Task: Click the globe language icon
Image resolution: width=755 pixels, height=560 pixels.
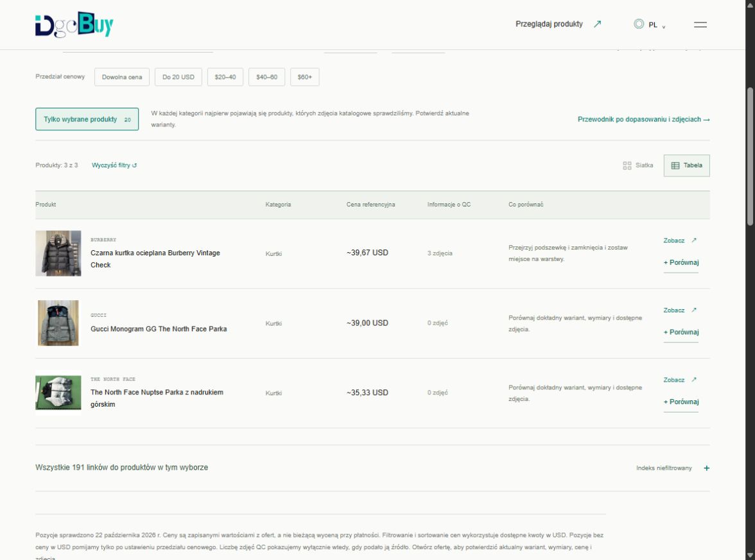Action: coord(638,24)
